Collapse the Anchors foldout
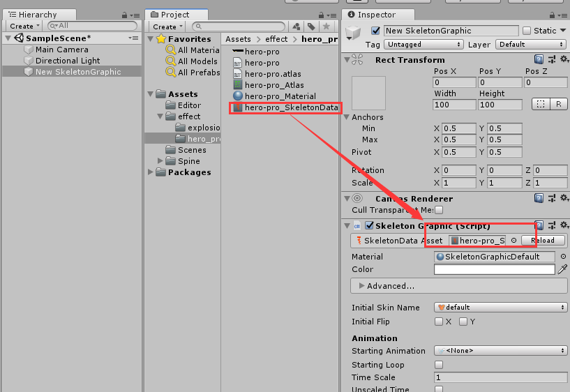This screenshot has height=392, width=570. [347, 117]
